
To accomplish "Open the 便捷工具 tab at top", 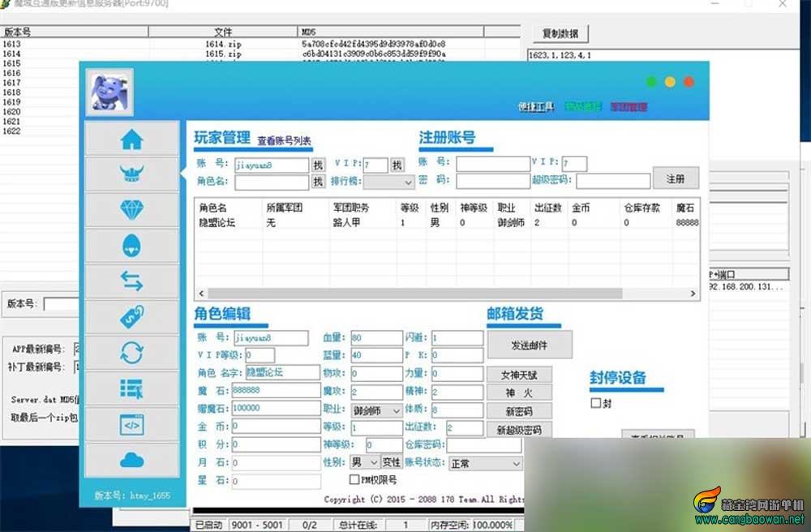I will (x=536, y=107).
